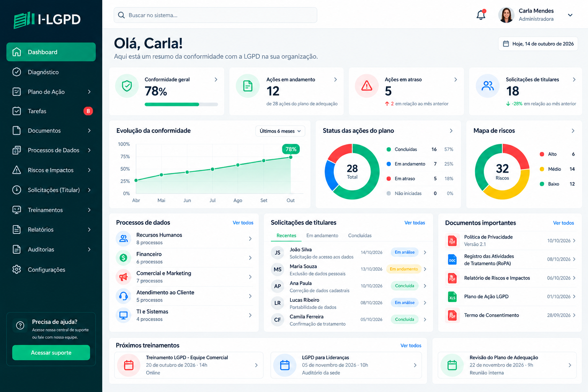Click the date button Hoje, 14 de outubro

pos(538,44)
